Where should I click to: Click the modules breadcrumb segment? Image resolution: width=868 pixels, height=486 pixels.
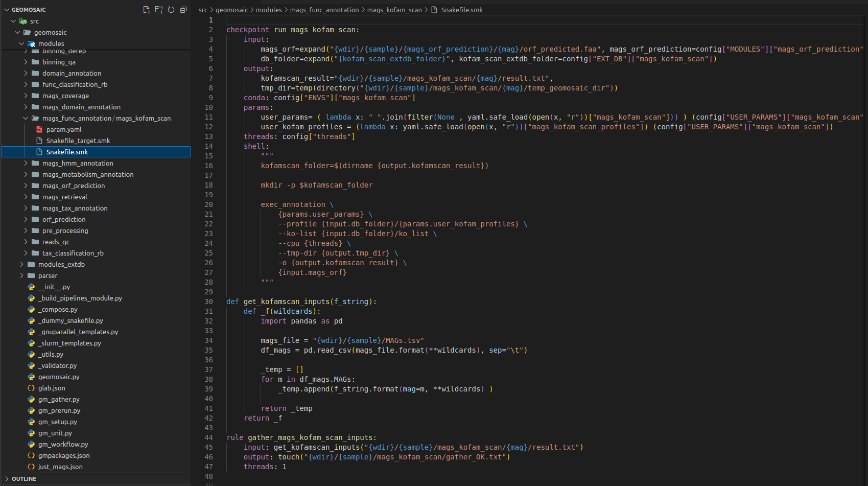pos(269,10)
